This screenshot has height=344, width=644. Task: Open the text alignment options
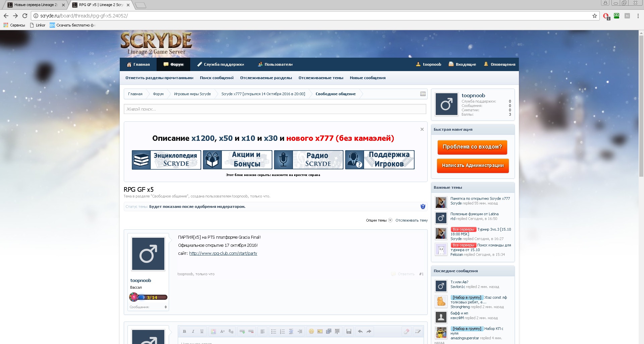263,331
